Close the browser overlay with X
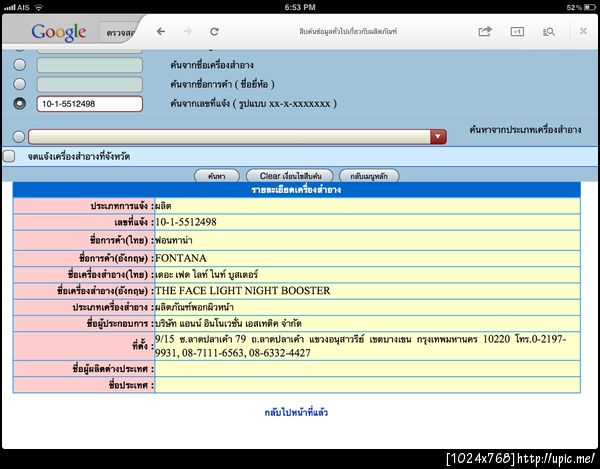The image size is (600, 469). coord(583,31)
